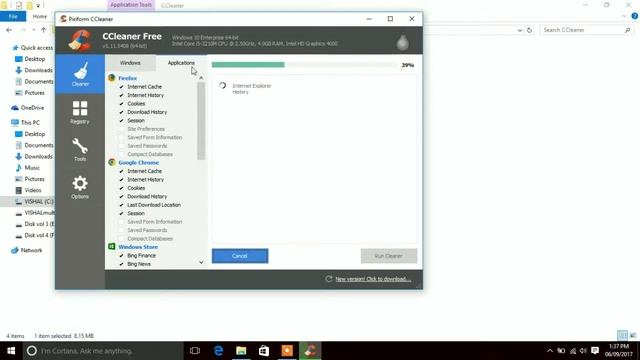Uncheck Chrome Last Download Location
640x360 pixels.
(x=121, y=205)
